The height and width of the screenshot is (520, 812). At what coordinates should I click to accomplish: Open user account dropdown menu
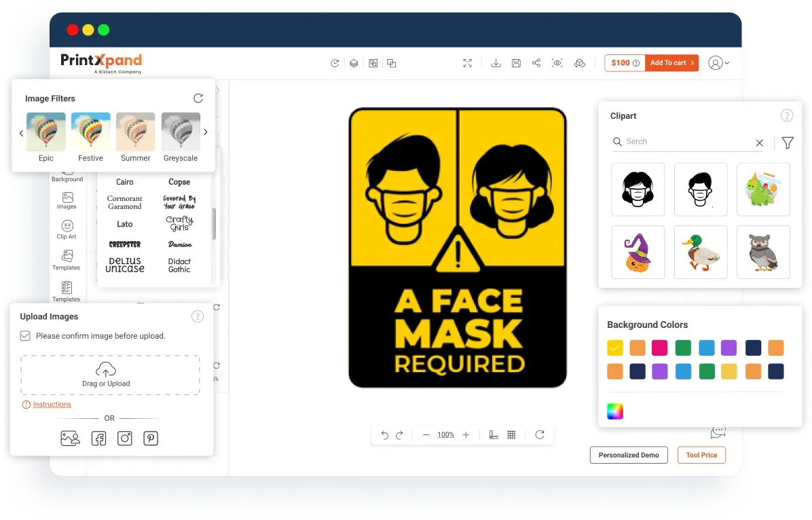point(718,63)
